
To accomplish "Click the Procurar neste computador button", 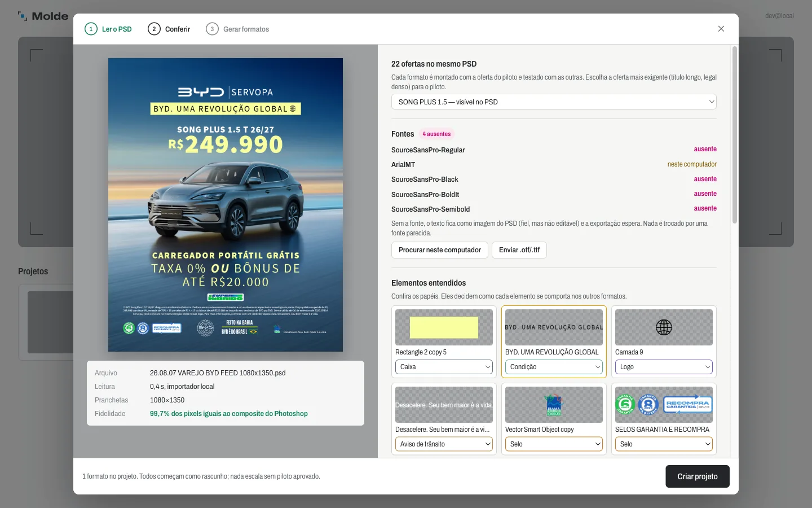I will (440, 250).
